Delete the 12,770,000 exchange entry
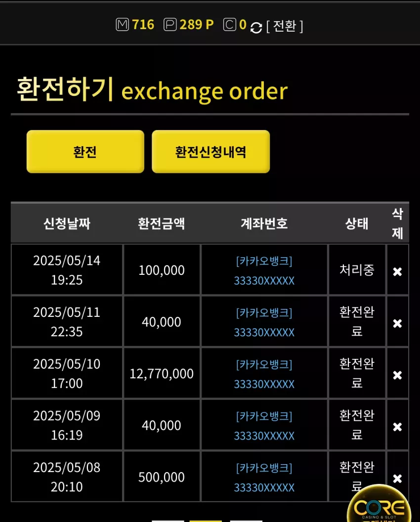420x522 pixels. coord(397,375)
